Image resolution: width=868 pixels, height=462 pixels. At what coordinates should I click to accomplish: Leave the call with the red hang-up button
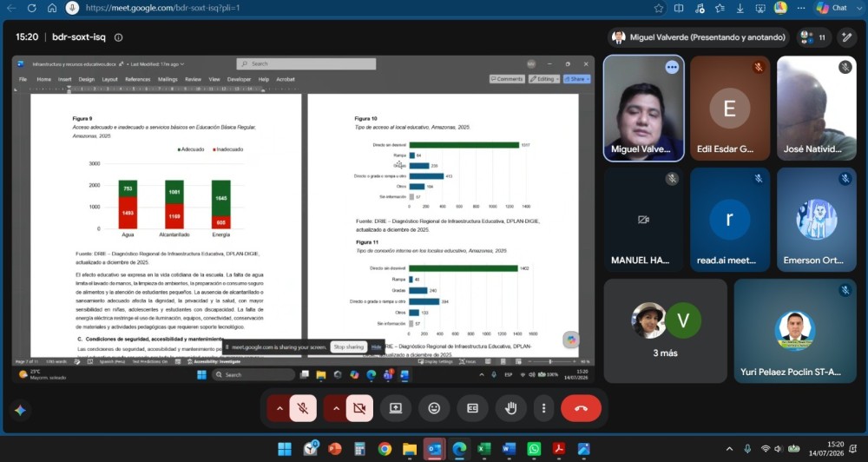pyautogui.click(x=581, y=408)
